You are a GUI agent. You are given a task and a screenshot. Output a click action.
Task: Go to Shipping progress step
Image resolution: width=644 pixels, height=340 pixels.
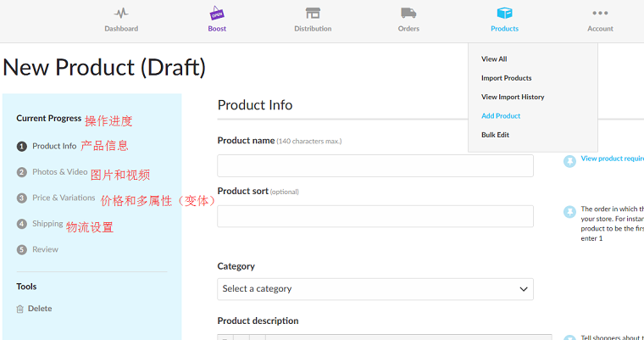click(x=47, y=224)
